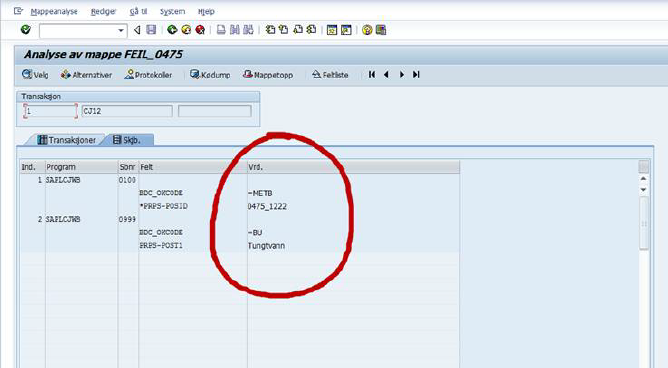Viewport: 668px width, 368px height.
Task: Click screen number 0999 cell
Action: tap(127, 219)
